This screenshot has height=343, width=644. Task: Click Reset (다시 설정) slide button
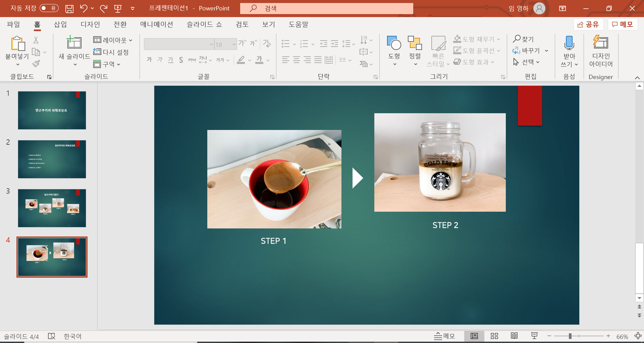coord(111,52)
